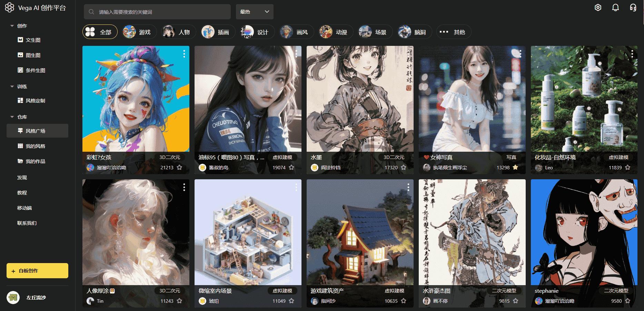This screenshot has height=311, width=644.
Task: Open the 教程 link in sidebar
Action: (22, 193)
